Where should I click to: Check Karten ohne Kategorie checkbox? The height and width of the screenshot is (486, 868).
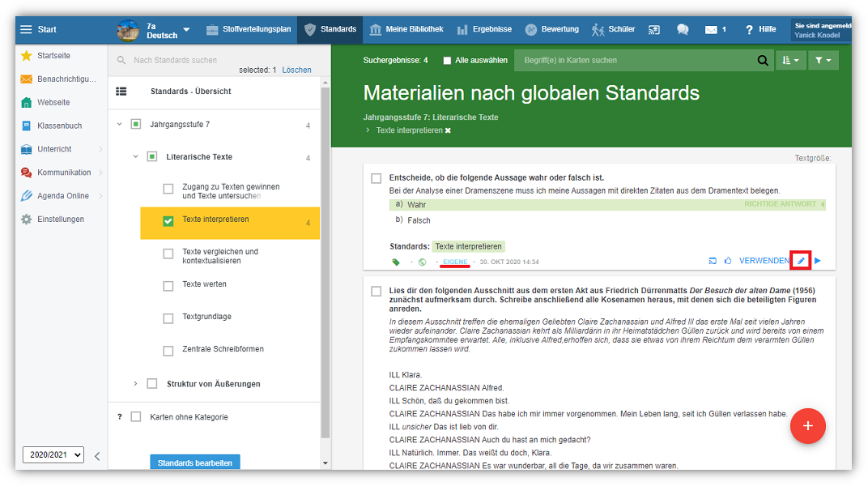click(136, 417)
